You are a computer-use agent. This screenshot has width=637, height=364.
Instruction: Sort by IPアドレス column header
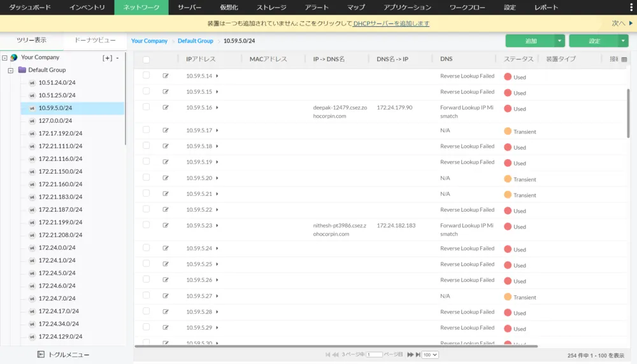coord(201,59)
